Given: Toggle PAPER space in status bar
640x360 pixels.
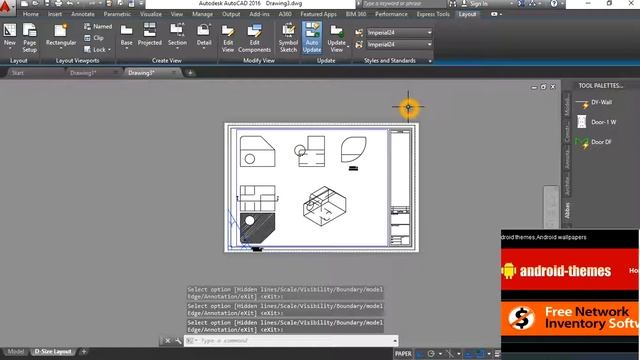Looking at the screenshot, I should (403, 354).
